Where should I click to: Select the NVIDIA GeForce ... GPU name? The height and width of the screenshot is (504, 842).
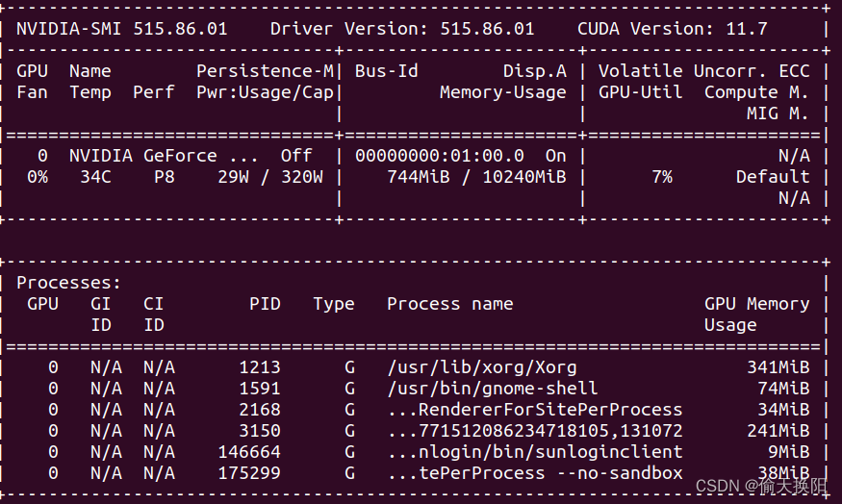pyautogui.click(x=164, y=156)
